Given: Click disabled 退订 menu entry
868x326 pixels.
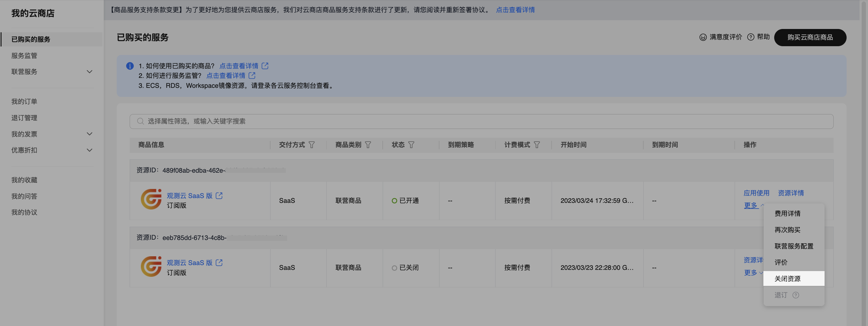Looking at the screenshot, I should coord(781,295).
